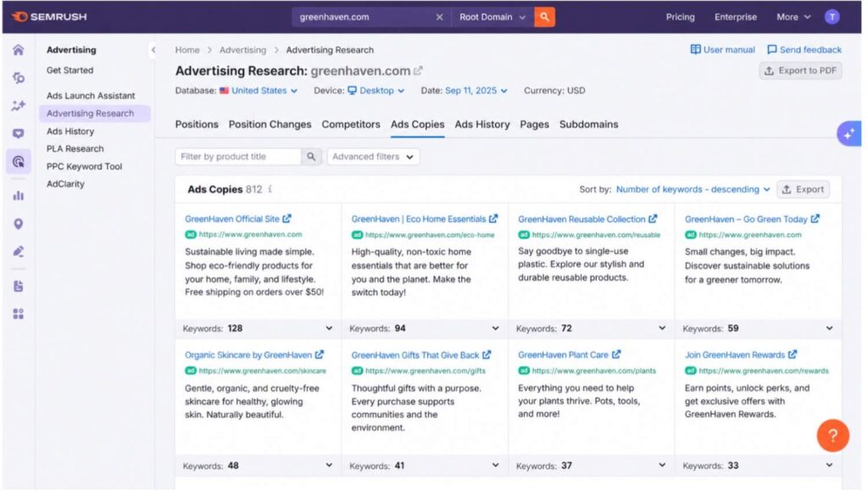The height and width of the screenshot is (496, 868).
Task: Open the apps grid sidebar icon
Action: (x=19, y=314)
